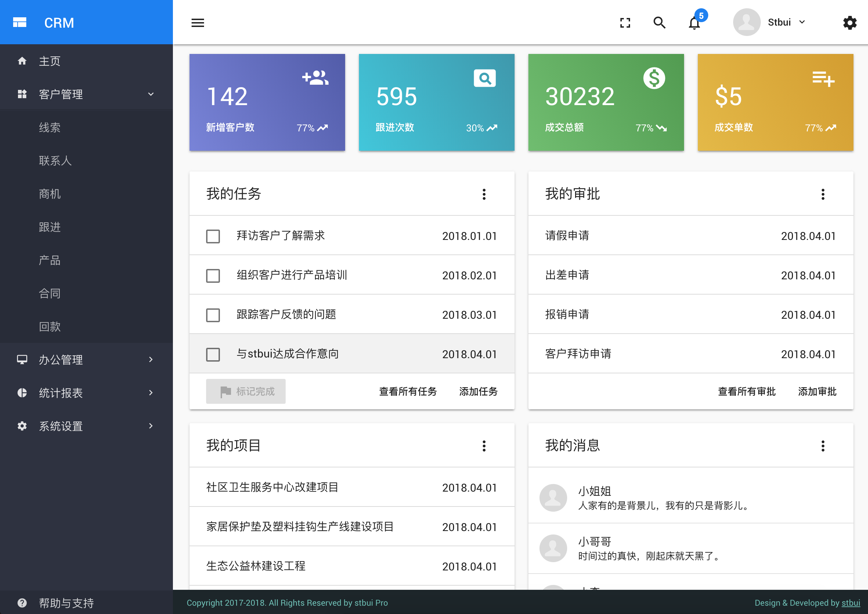Open notifications bell with badge 5
868x614 pixels.
(x=694, y=23)
